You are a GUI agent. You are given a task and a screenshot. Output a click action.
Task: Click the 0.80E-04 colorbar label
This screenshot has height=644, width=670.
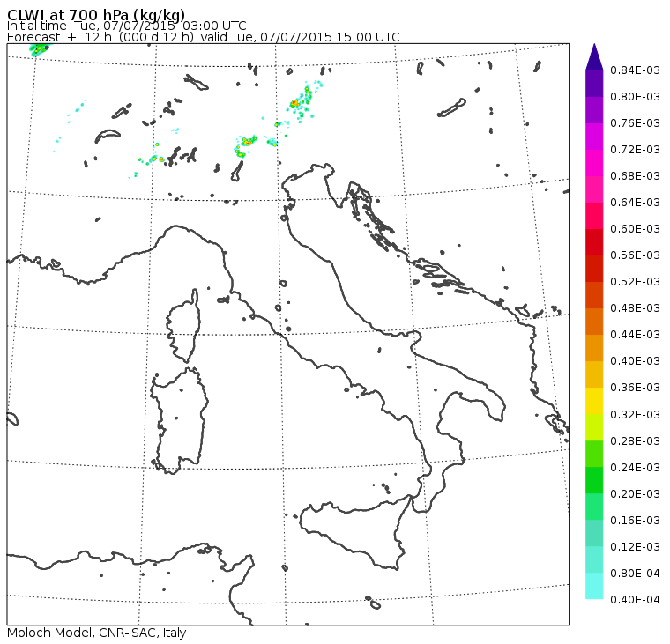pos(635,574)
